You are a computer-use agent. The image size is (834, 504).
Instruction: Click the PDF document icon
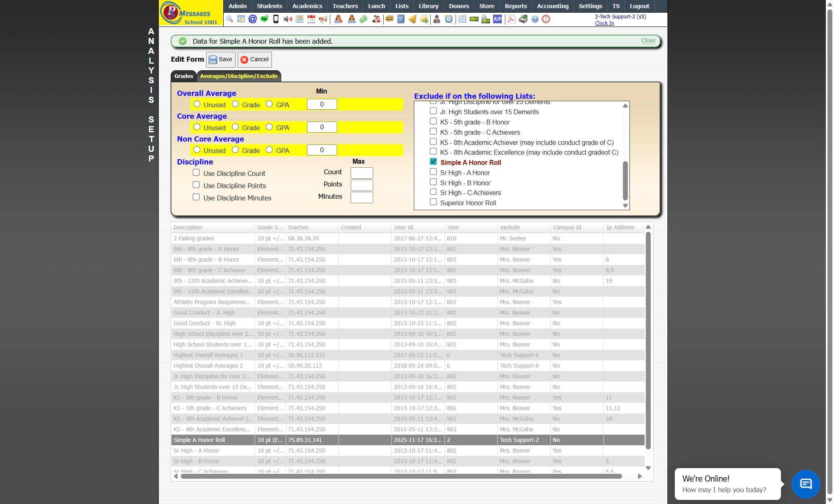click(511, 19)
